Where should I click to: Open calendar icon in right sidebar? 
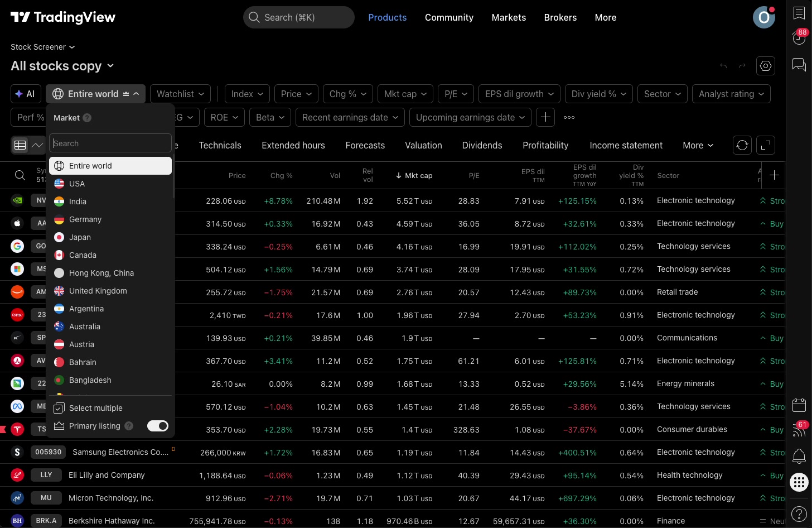799,405
